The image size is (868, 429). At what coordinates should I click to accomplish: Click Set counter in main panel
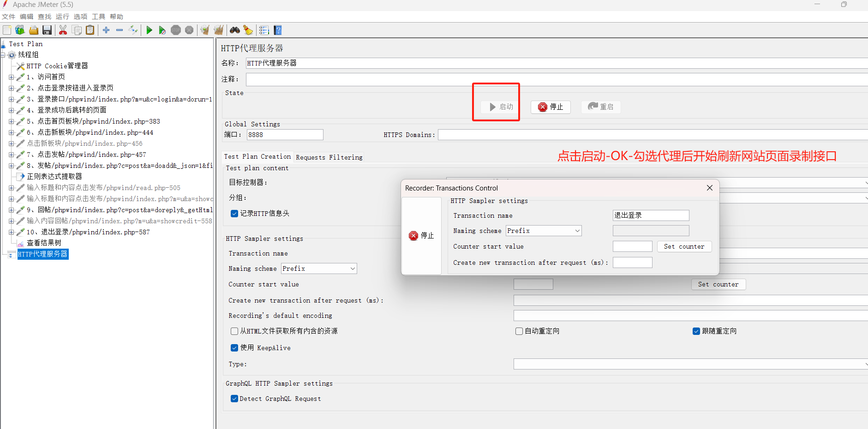[x=718, y=285]
